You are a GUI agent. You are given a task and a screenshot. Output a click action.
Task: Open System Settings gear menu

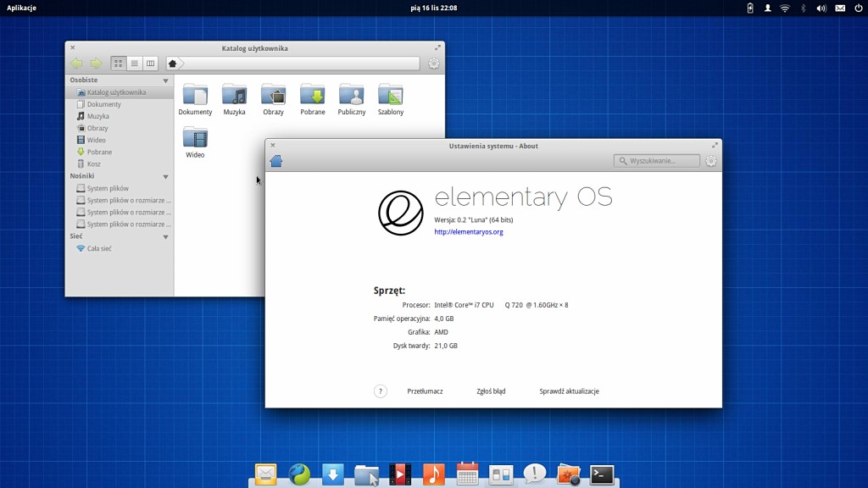[711, 161]
